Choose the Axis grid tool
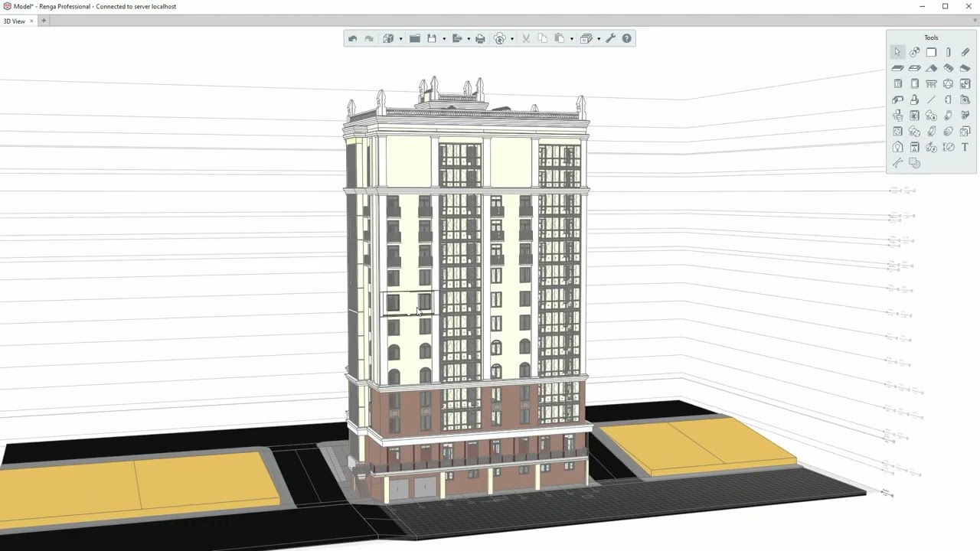Image resolution: width=980 pixels, height=551 pixels. 914,52
